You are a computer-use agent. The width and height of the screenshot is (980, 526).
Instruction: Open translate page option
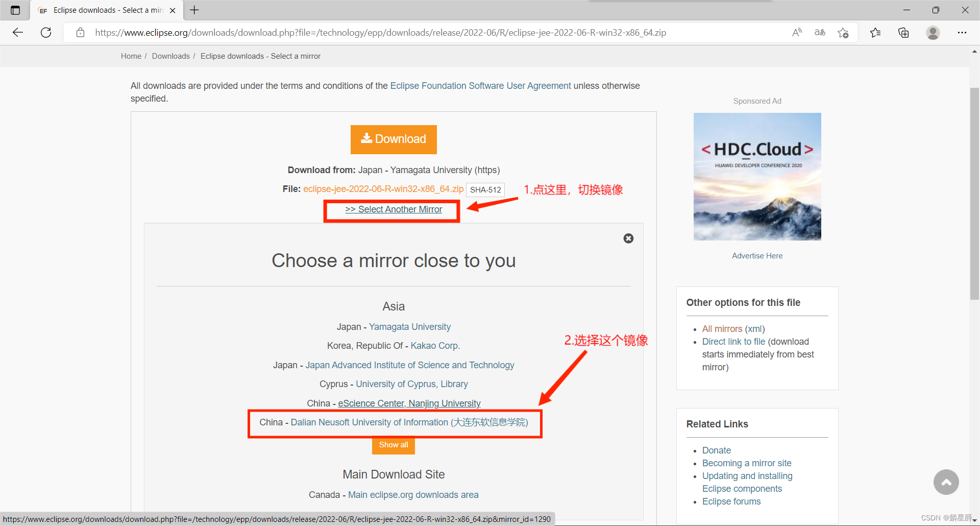pyautogui.click(x=820, y=33)
